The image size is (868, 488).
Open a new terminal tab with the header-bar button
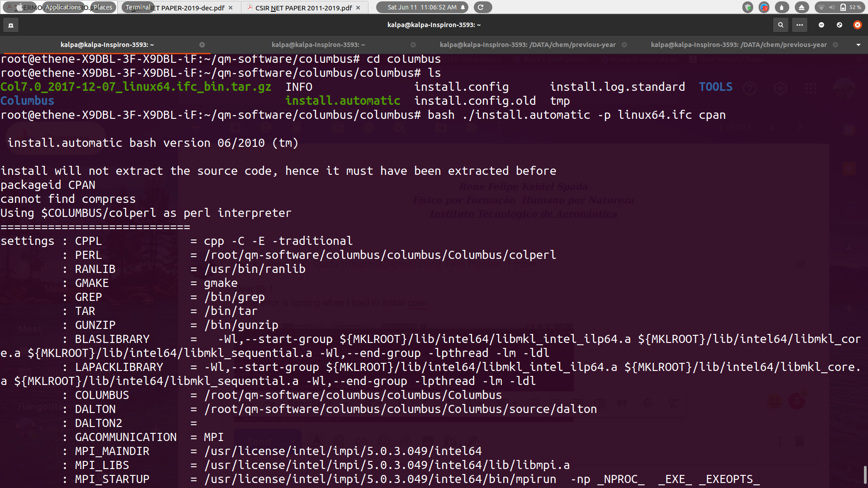tap(11, 25)
